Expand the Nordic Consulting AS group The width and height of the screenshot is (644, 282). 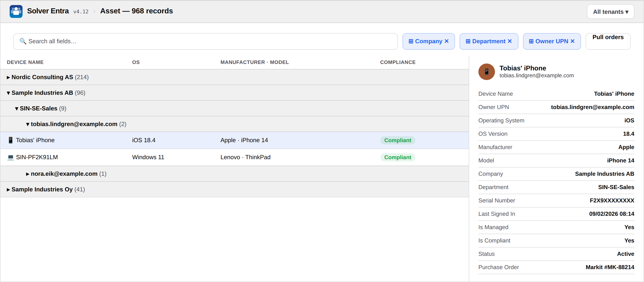(x=9, y=77)
